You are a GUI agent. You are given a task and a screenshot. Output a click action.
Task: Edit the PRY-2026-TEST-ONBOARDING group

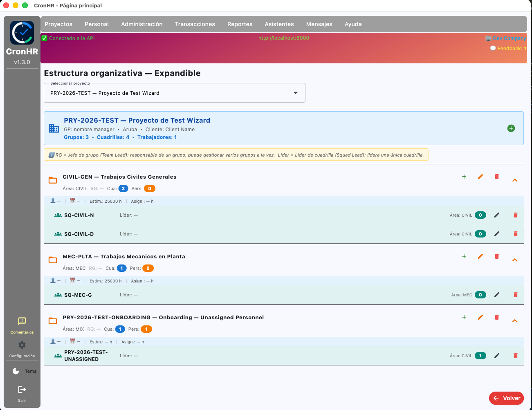[x=480, y=317]
